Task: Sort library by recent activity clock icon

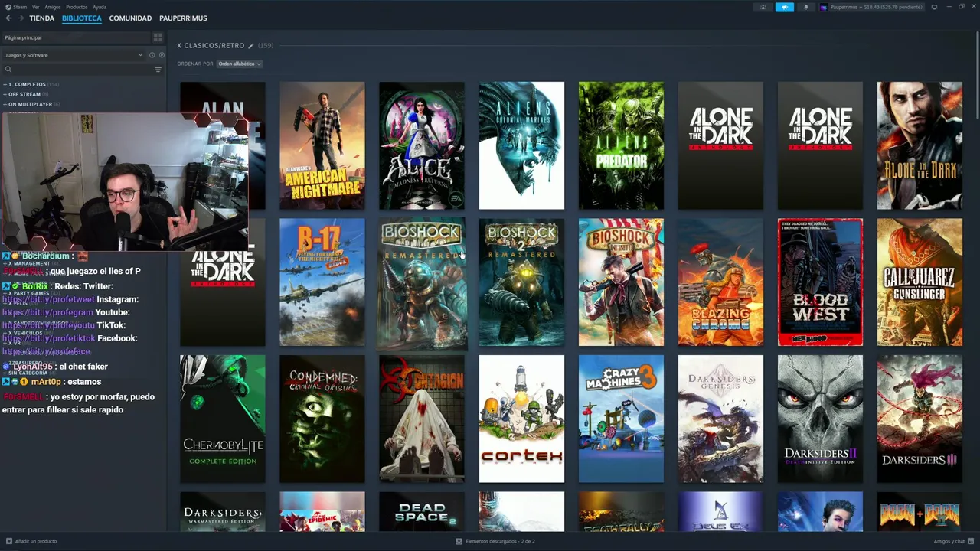Action: (152, 55)
